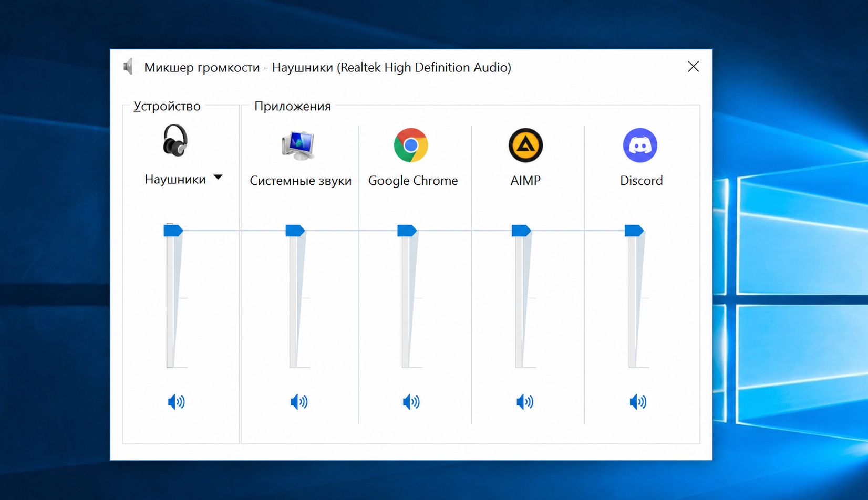Click the Google Chrome app icon
The image size is (868, 500).
pyautogui.click(x=411, y=145)
